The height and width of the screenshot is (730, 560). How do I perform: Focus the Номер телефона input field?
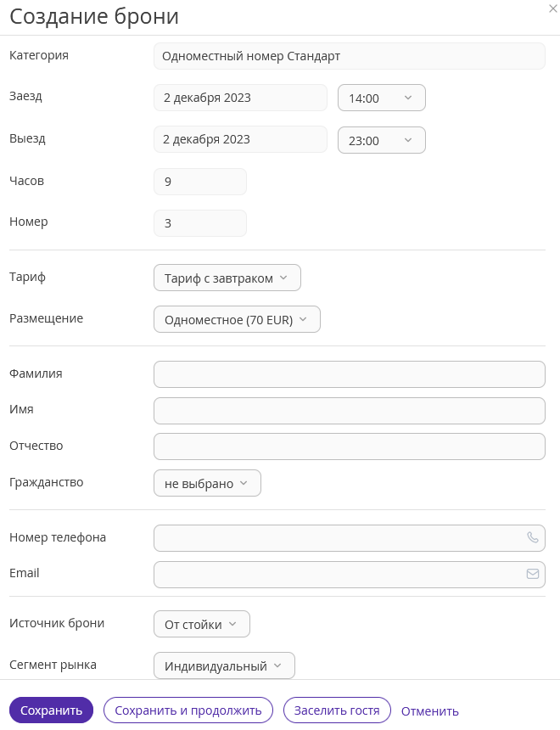pos(350,538)
